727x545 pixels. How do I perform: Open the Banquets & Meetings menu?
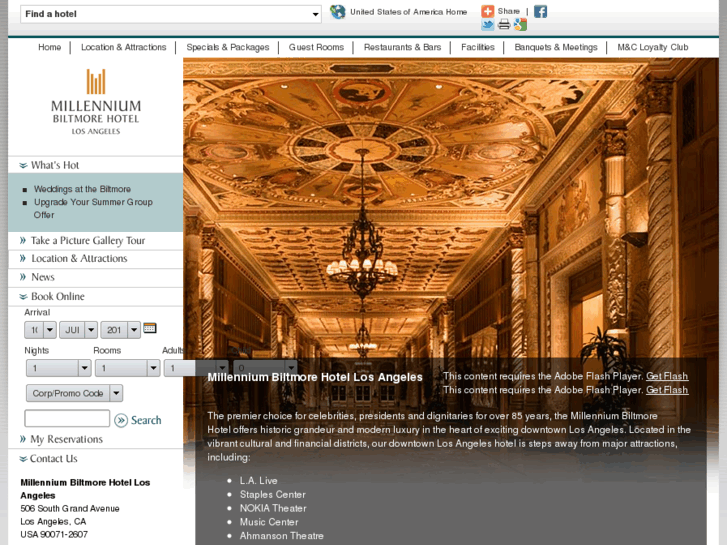[x=556, y=47]
